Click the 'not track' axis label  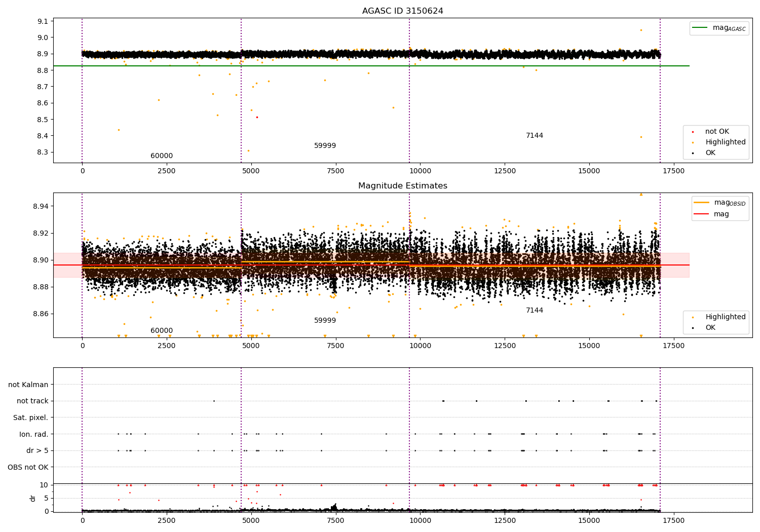pyautogui.click(x=32, y=401)
